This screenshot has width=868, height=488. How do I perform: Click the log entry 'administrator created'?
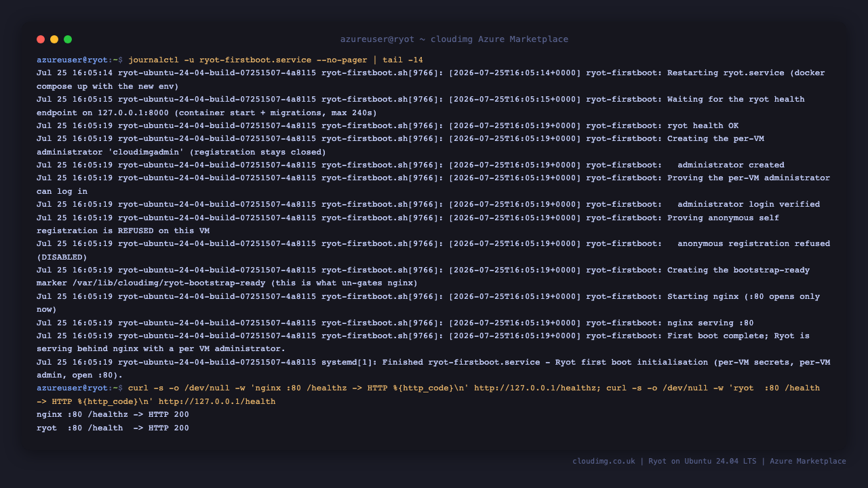pyautogui.click(x=731, y=165)
